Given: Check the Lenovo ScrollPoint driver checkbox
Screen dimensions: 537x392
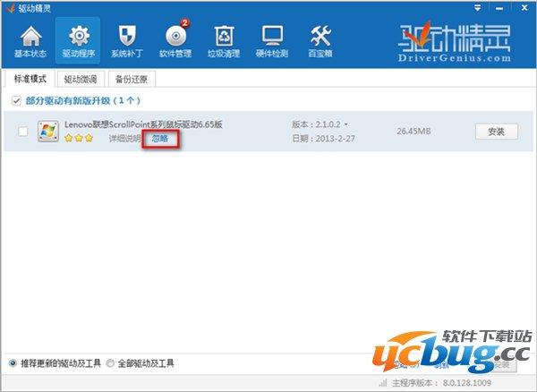Looking at the screenshot, I should (23, 132).
